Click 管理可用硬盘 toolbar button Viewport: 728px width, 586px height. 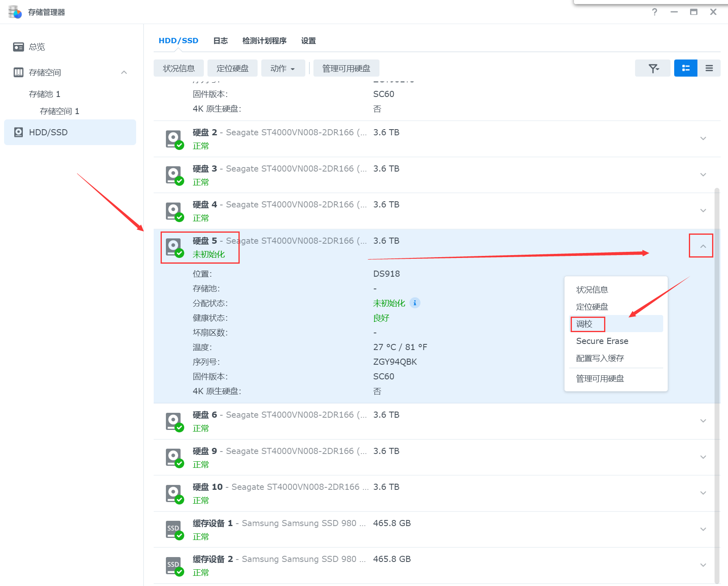pyautogui.click(x=346, y=68)
